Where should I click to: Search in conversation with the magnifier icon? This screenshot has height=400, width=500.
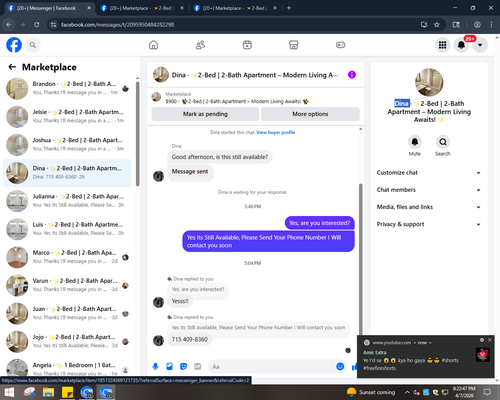pyautogui.click(x=443, y=142)
